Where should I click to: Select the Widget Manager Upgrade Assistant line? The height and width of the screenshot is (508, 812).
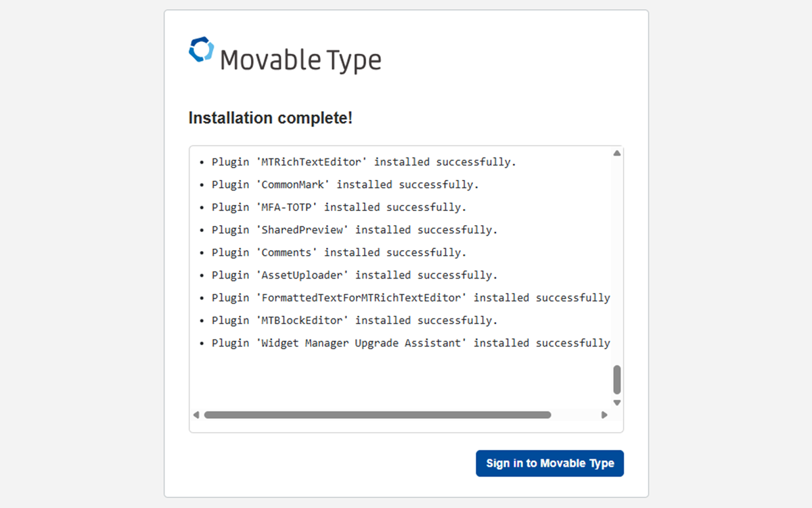410,343
